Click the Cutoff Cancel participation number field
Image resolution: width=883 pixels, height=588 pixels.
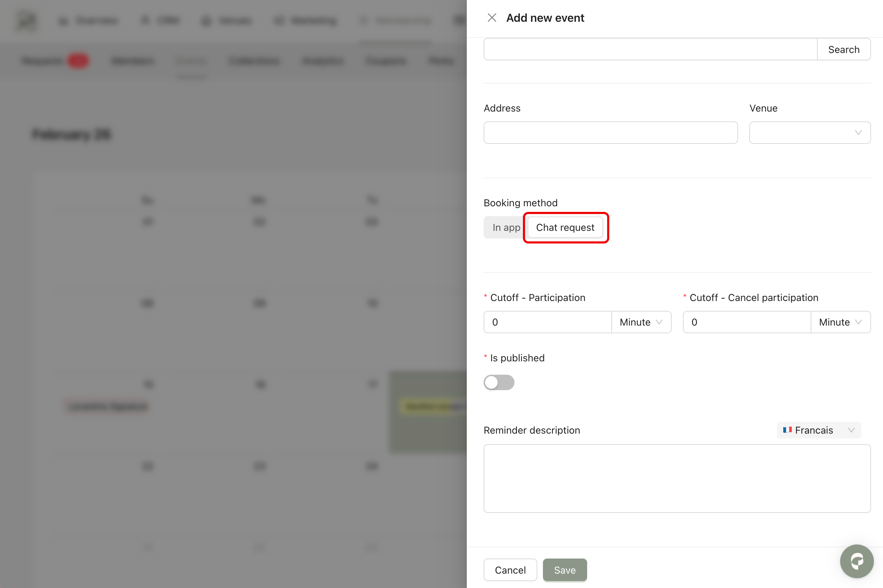pyautogui.click(x=746, y=322)
